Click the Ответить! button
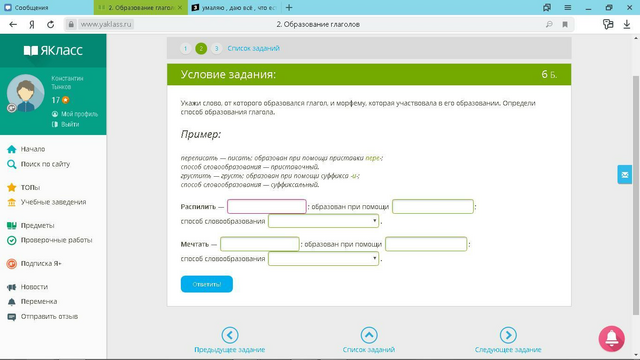Image resolution: width=640 pixels, height=360 pixels. [x=207, y=284]
